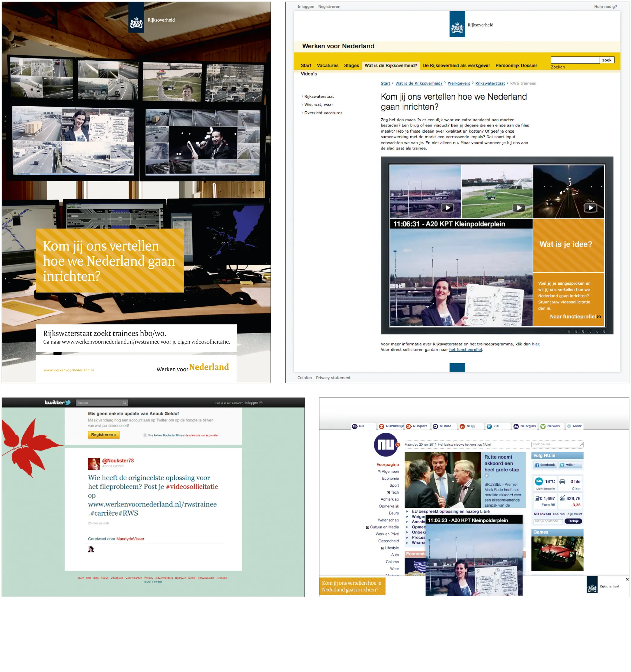Click the car icon next to 0 file
The width and height of the screenshot is (631, 672).
[x=562, y=481]
